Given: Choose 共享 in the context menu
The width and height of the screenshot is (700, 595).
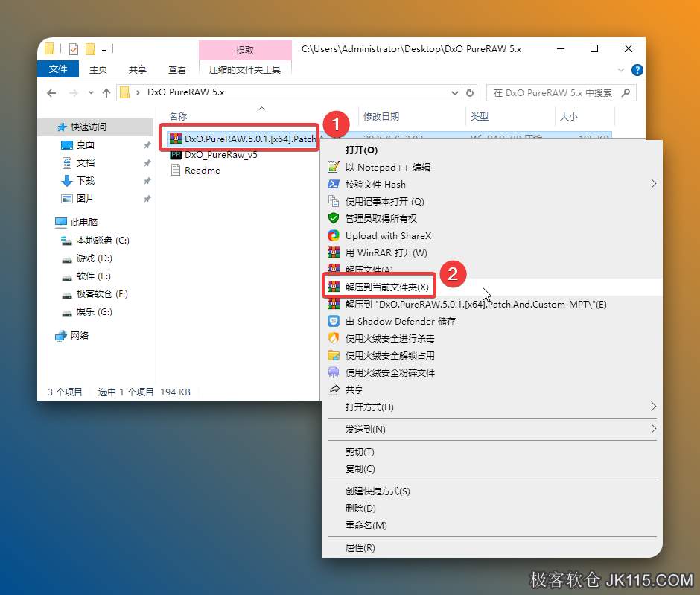Looking at the screenshot, I should click(492, 389).
